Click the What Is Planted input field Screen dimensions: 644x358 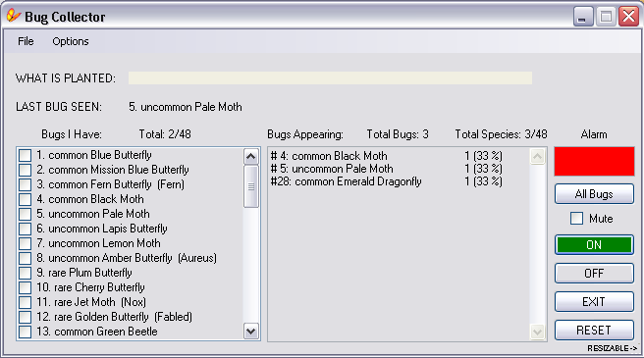click(x=330, y=78)
